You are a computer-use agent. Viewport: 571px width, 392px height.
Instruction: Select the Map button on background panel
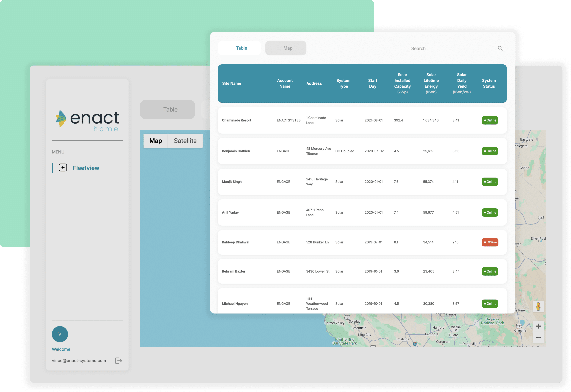point(155,140)
